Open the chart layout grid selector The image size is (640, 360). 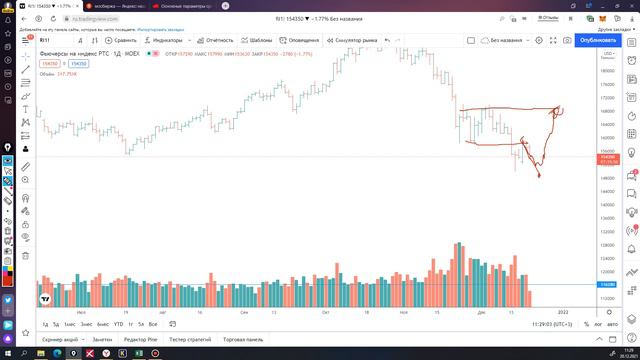click(x=471, y=40)
